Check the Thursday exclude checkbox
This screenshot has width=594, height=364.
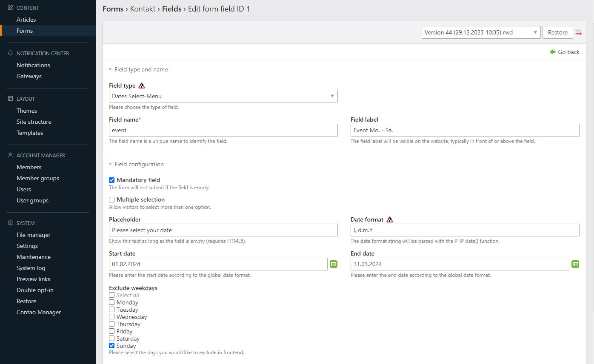pyautogui.click(x=112, y=324)
